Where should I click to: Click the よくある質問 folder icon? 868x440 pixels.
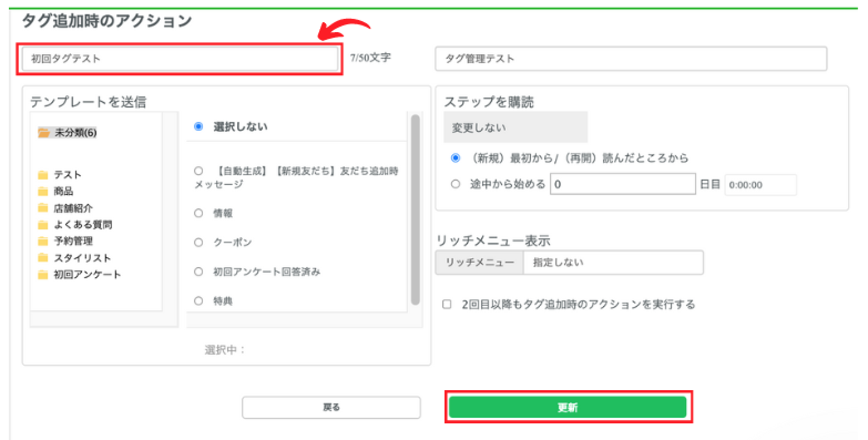coord(43,225)
